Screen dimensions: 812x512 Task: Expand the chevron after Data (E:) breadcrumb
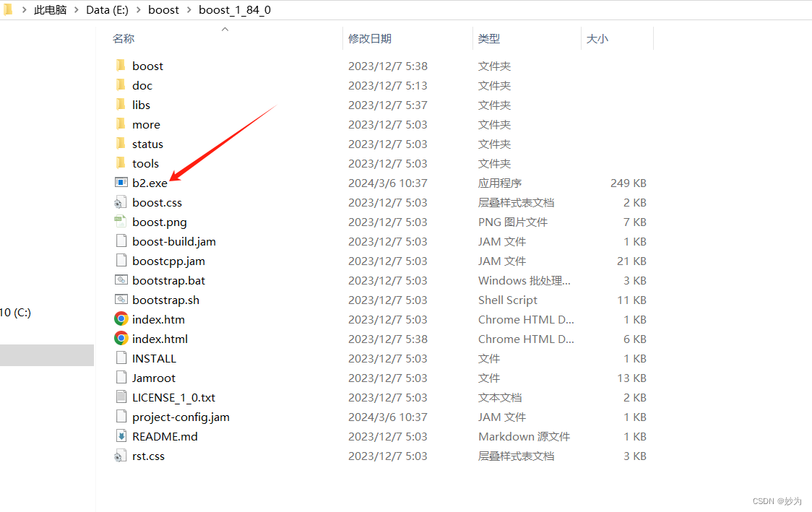point(138,10)
